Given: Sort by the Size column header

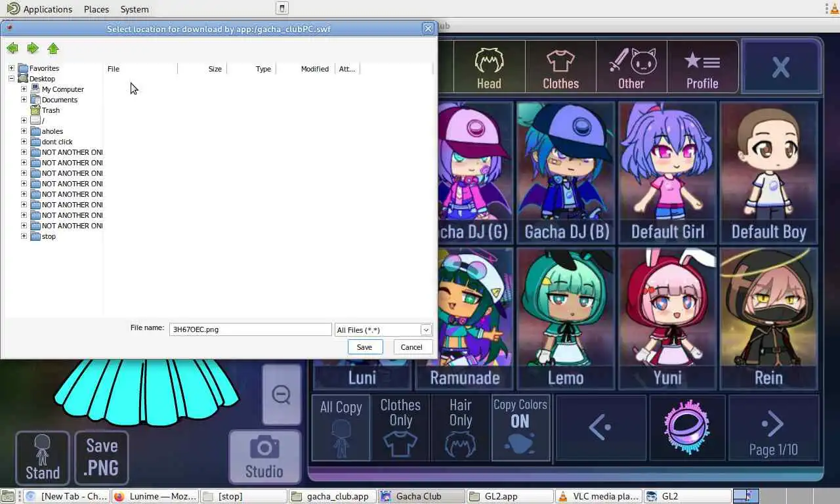Looking at the screenshot, I should [202, 69].
